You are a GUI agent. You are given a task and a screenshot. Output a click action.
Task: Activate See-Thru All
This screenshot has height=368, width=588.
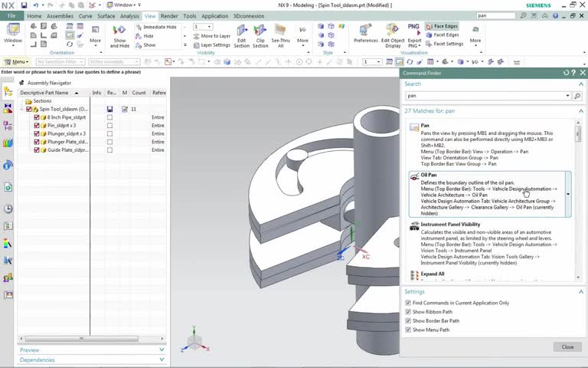pos(280,36)
